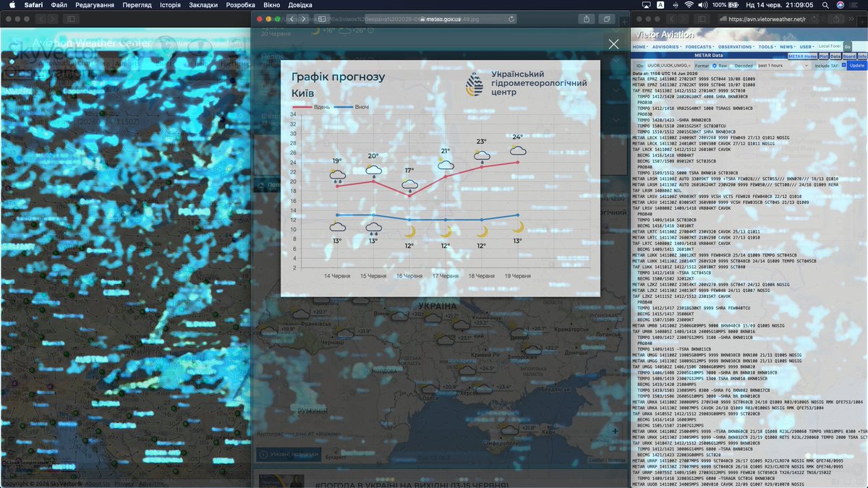Click the Go button beside Local Forecast

point(848,47)
